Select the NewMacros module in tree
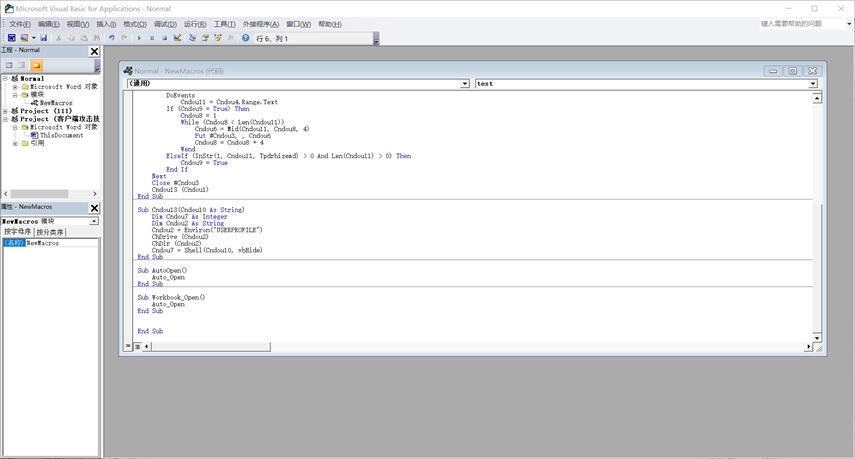This screenshot has height=459, width=855. [x=55, y=103]
